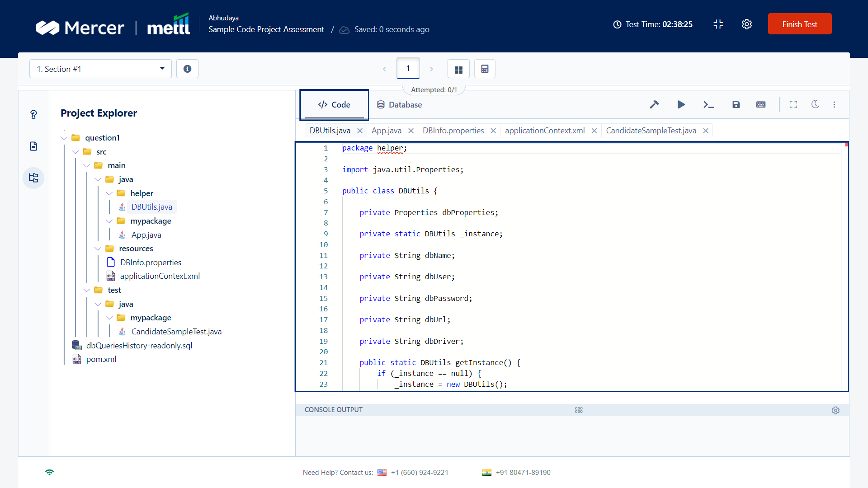Open DBInfo.properties in the explorer tree
Screen dimensions: 868x488
click(150, 262)
